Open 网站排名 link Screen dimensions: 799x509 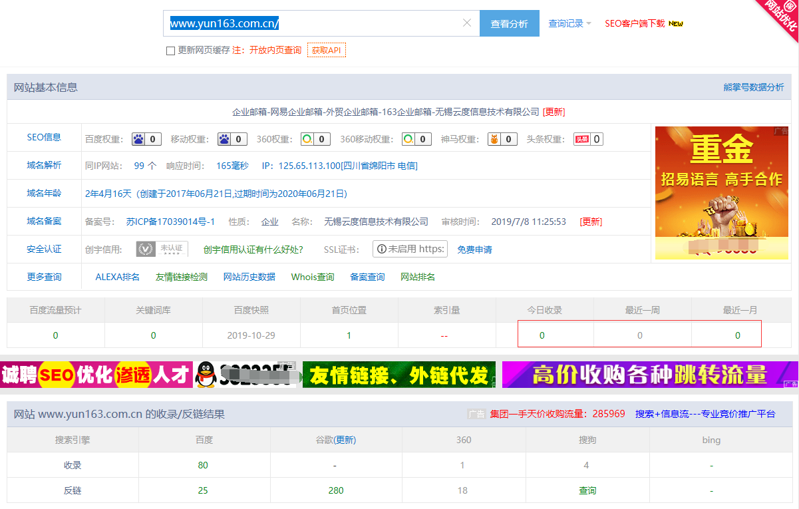point(417,277)
